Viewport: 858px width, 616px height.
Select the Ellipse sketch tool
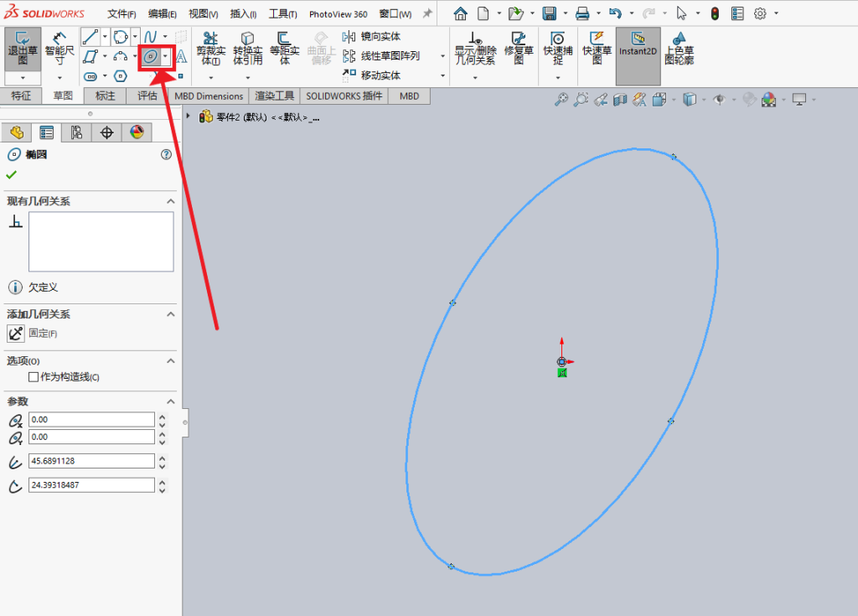coord(151,56)
